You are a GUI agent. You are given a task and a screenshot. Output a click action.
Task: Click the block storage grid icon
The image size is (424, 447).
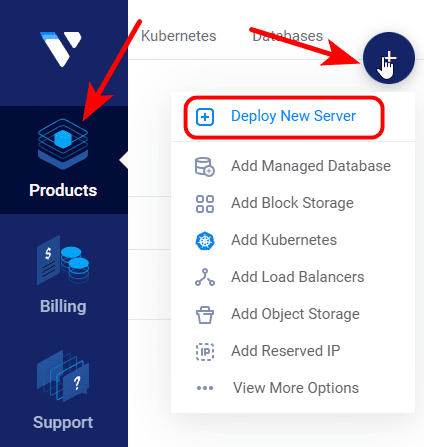click(x=205, y=204)
